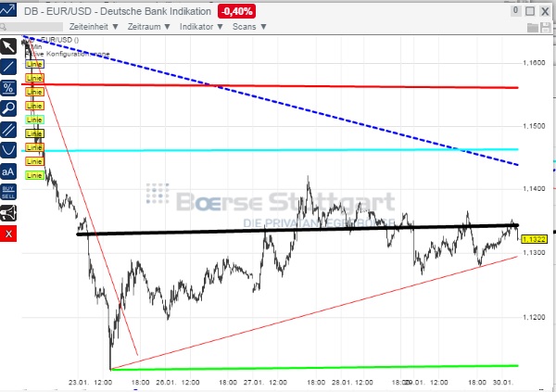Select the first blue-bordered Linie label
The height and width of the screenshot is (392, 556).
point(34,64)
